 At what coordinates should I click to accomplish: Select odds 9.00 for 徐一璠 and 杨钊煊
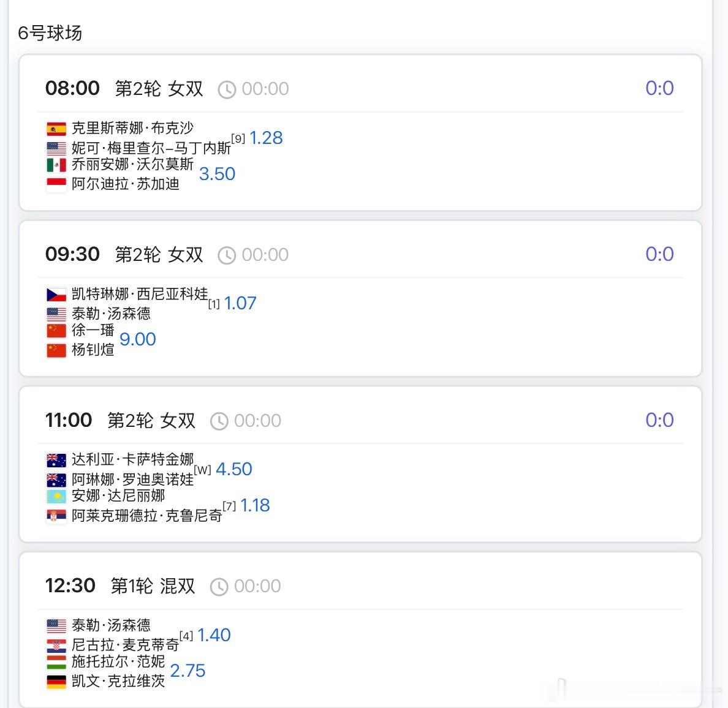pos(137,339)
